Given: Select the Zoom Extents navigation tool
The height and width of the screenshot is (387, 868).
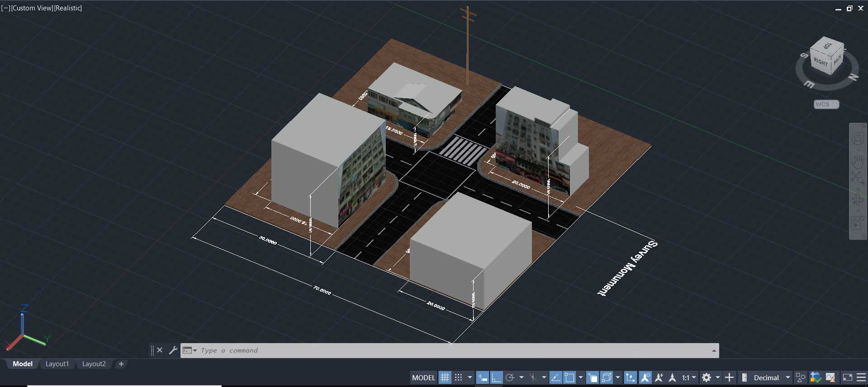Looking at the screenshot, I should [x=858, y=177].
